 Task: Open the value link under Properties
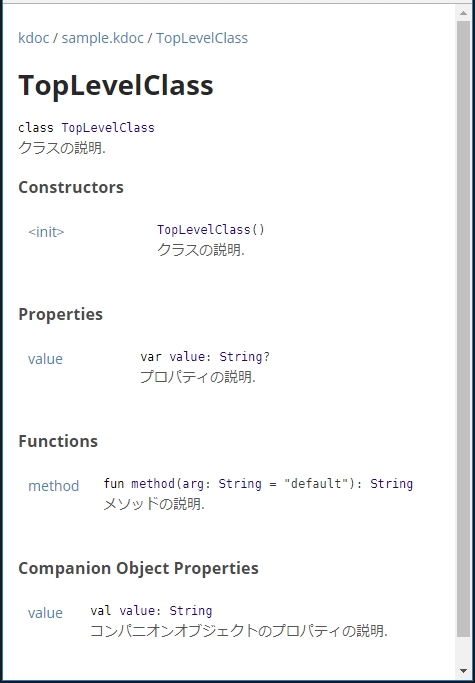[45, 359]
